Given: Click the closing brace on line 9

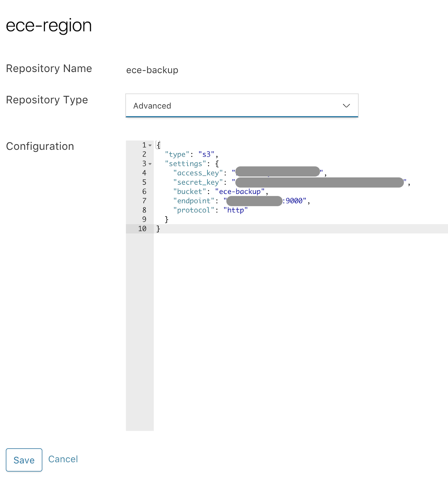Looking at the screenshot, I should pyautogui.click(x=166, y=219).
